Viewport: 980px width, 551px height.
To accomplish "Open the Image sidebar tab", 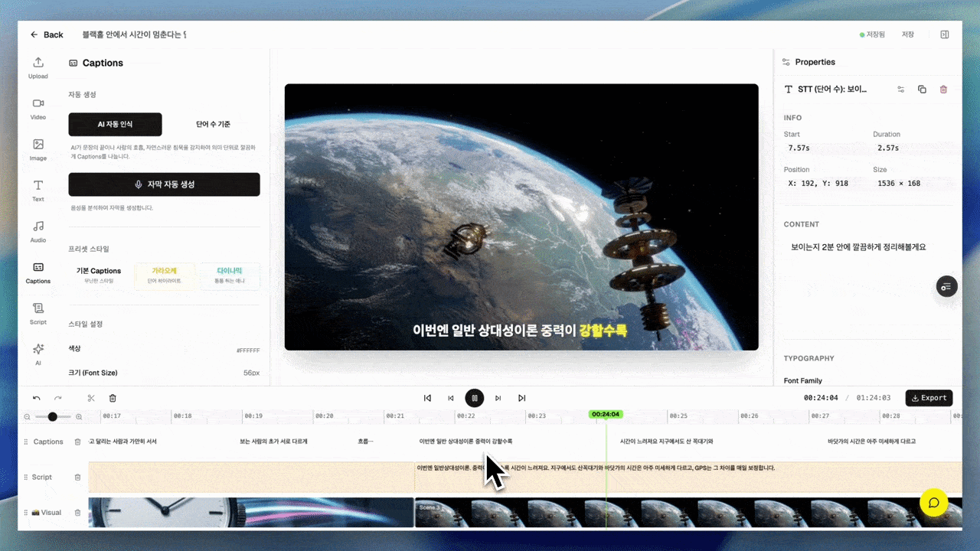I will click(38, 148).
